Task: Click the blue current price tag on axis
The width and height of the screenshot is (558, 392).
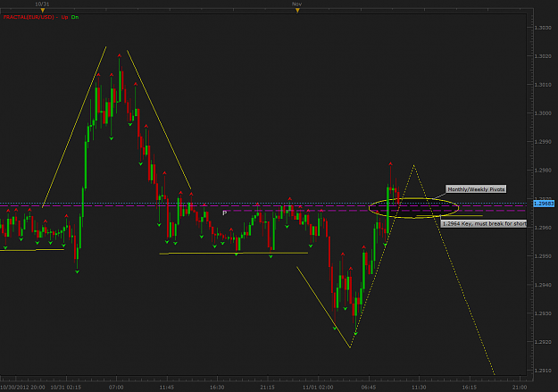Action: coord(544,204)
